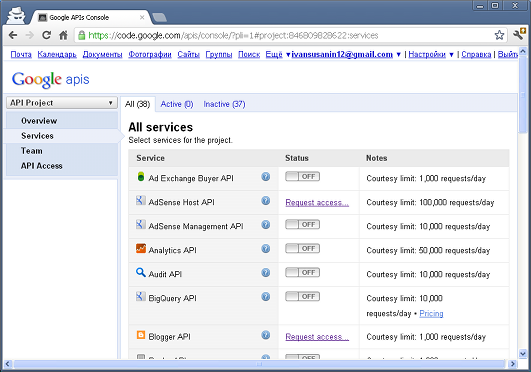The height and width of the screenshot is (372, 531).
Task: Click the Analytics API chart icon
Action: pos(141,248)
